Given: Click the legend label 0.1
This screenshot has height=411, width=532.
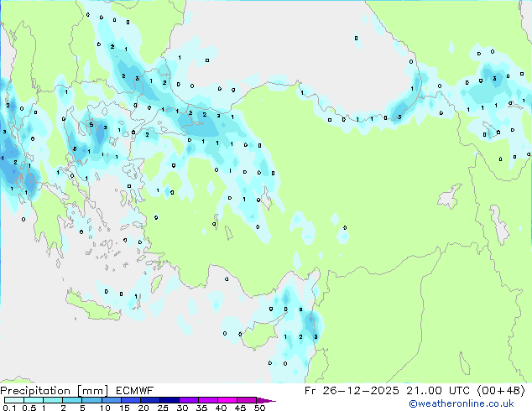Looking at the screenshot, I should (9, 408).
